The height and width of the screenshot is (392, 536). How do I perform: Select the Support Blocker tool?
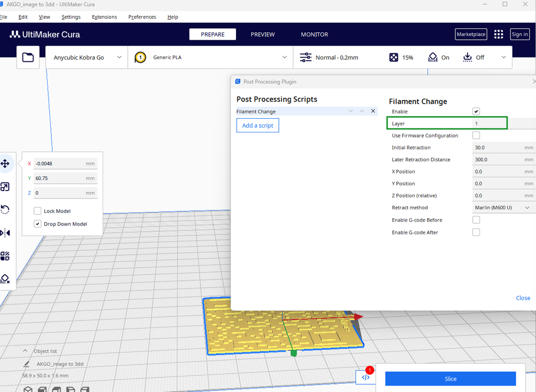[5, 279]
